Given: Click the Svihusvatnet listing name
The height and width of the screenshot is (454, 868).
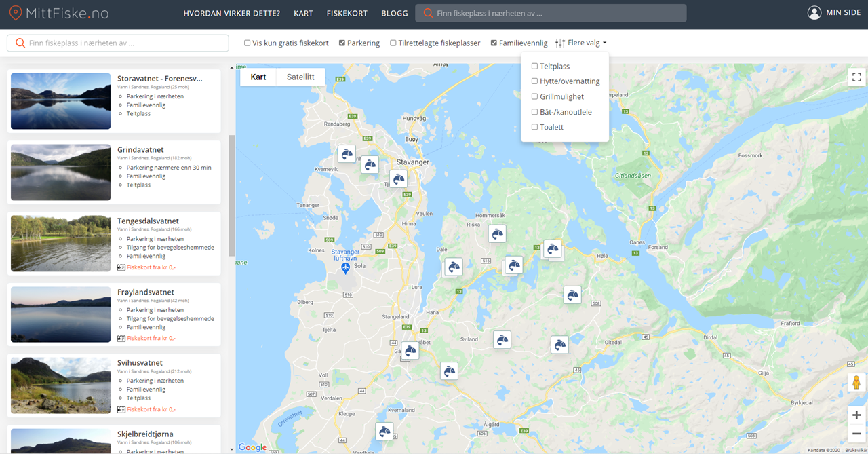Looking at the screenshot, I should (140, 363).
